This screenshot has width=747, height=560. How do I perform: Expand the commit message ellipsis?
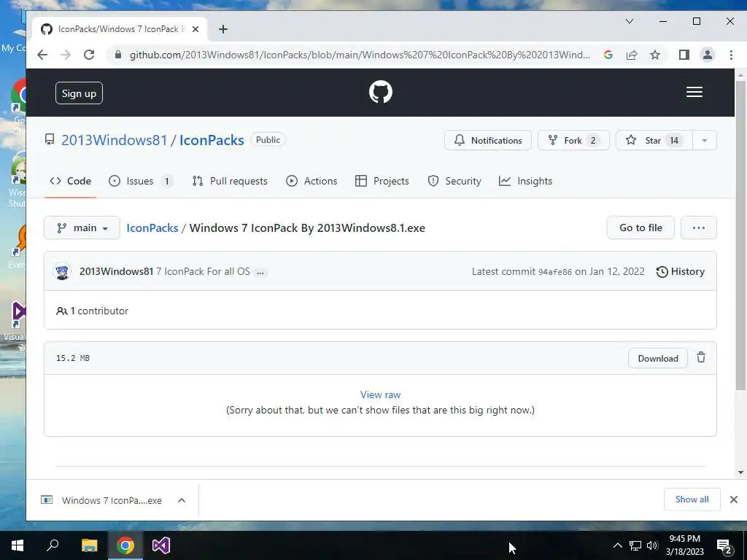tap(260, 273)
